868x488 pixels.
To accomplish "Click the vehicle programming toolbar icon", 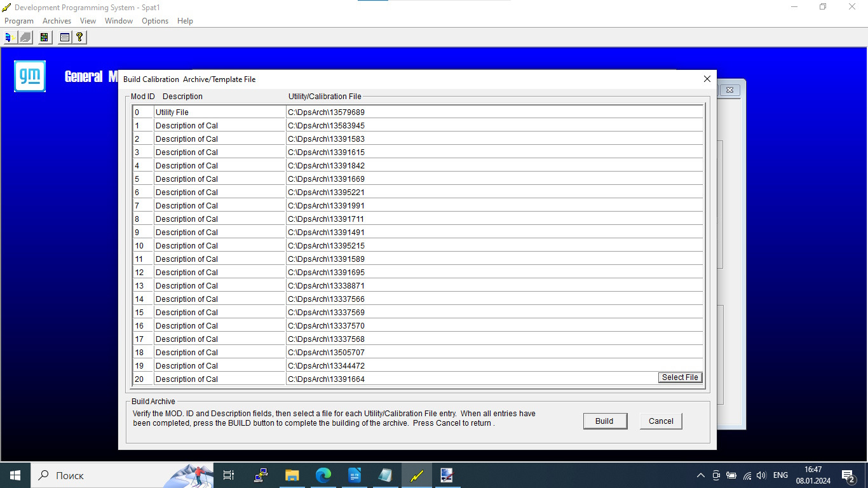I will [x=10, y=37].
